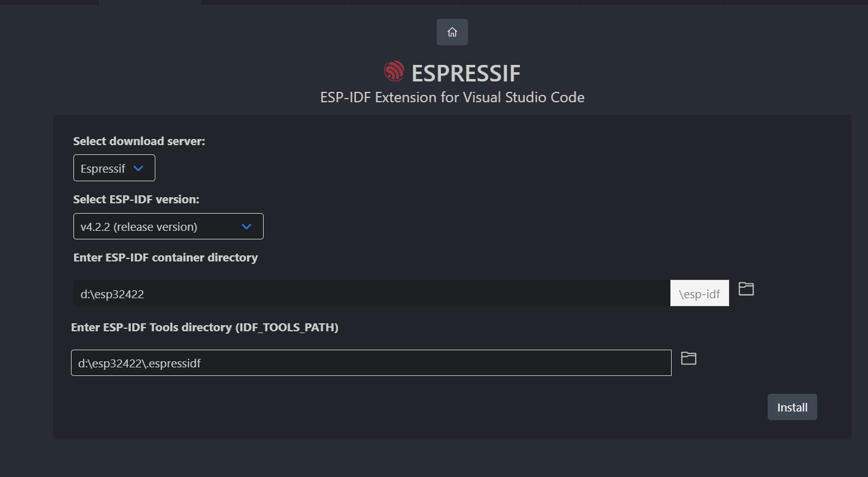Click the d:\esp32422 path text
The width and height of the screenshot is (868, 477).
pyautogui.click(x=112, y=293)
